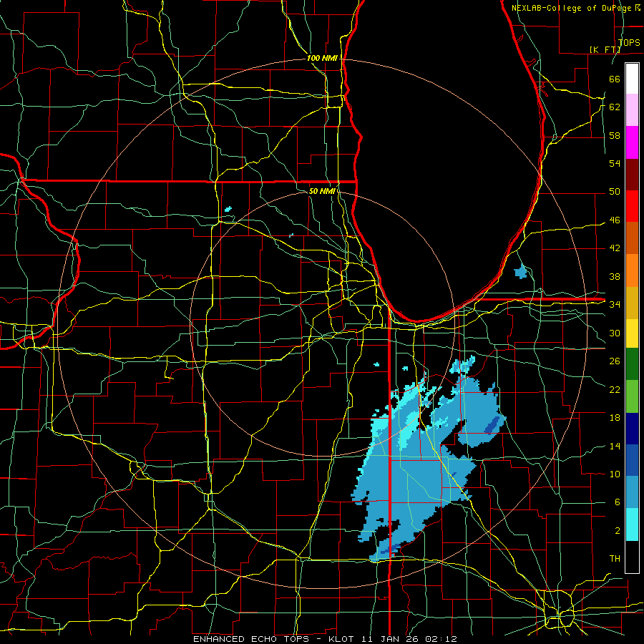Click the light pink swatch near 62
Viewport: 644px width, 644px height.
[x=632, y=110]
